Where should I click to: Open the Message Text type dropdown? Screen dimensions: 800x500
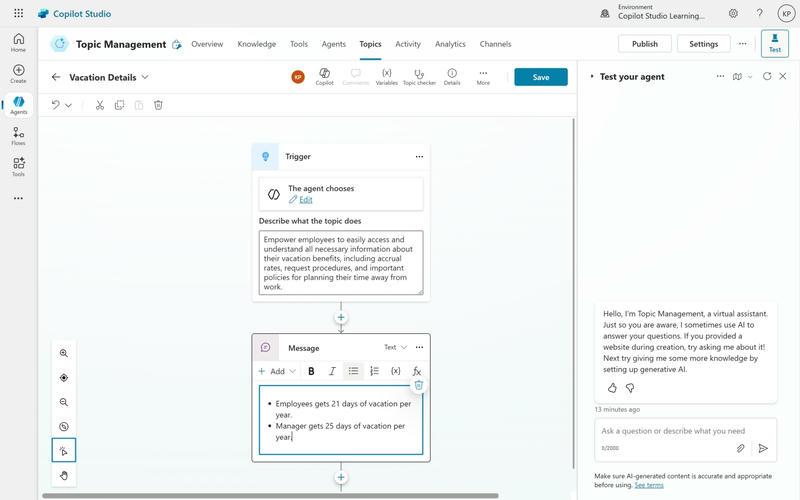[x=395, y=347]
